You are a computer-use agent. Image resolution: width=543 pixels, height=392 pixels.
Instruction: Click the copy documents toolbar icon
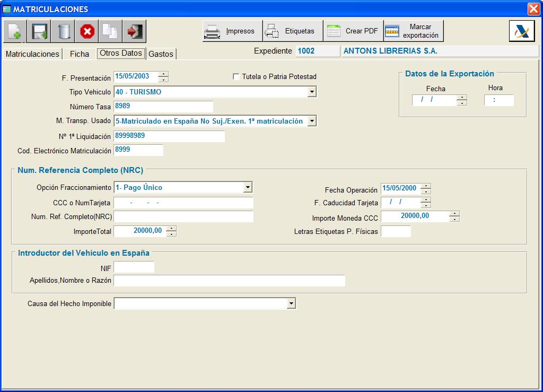110,31
